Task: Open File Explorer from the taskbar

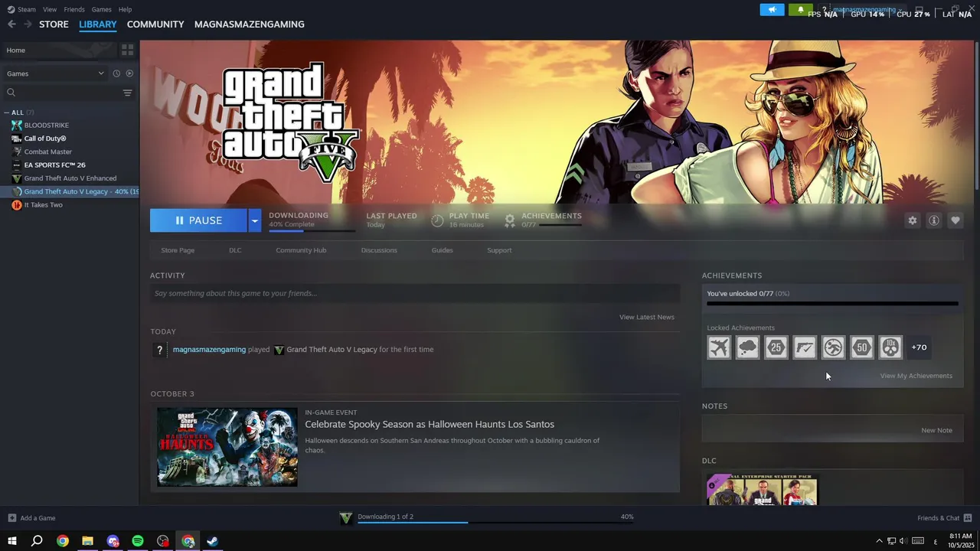Action: 87,541
